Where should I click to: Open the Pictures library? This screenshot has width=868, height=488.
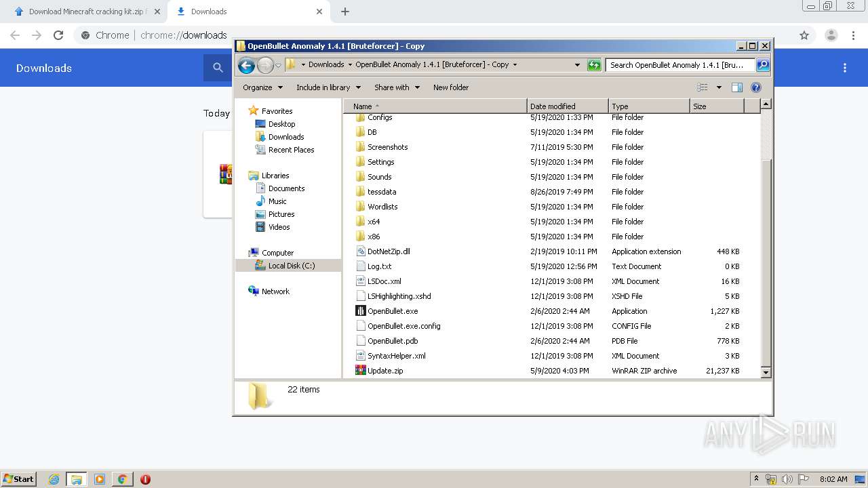[x=281, y=214]
